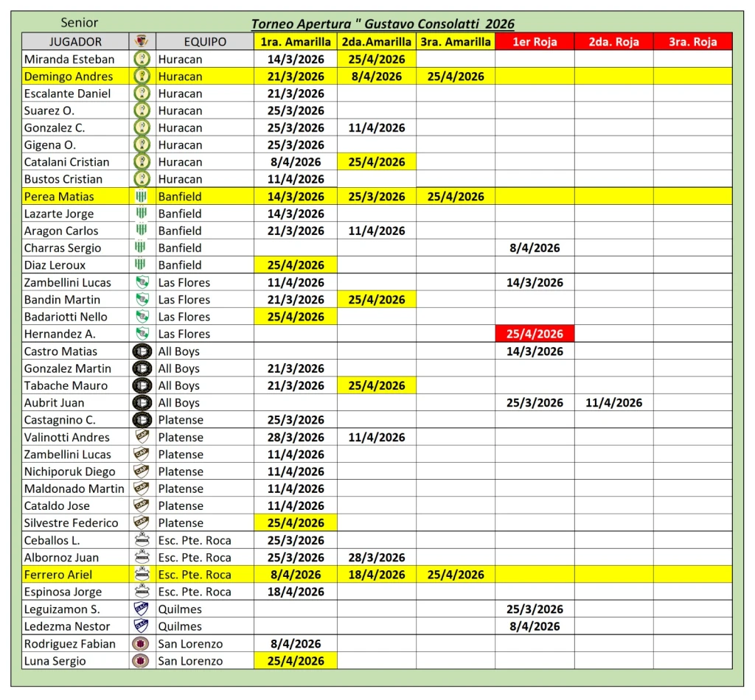Image resolution: width=755 pixels, height=700 pixels.
Task: Select the 3ra. Roja column header
Action: click(693, 41)
